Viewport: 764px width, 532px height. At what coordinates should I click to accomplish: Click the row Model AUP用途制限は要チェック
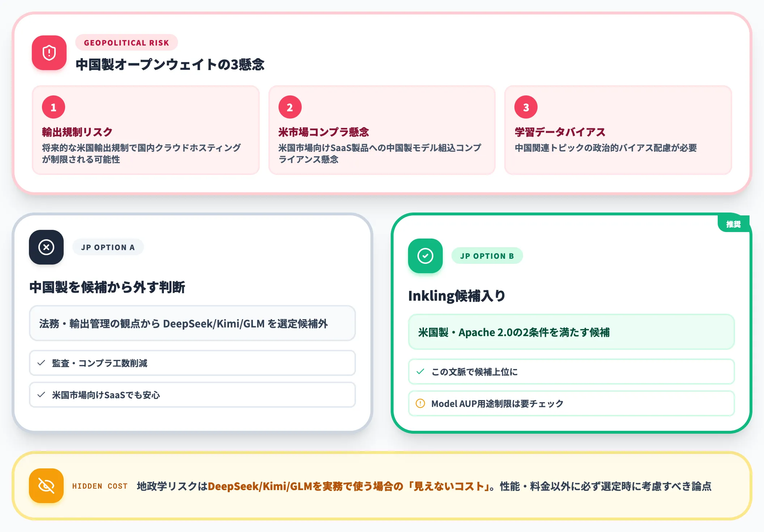572,403
